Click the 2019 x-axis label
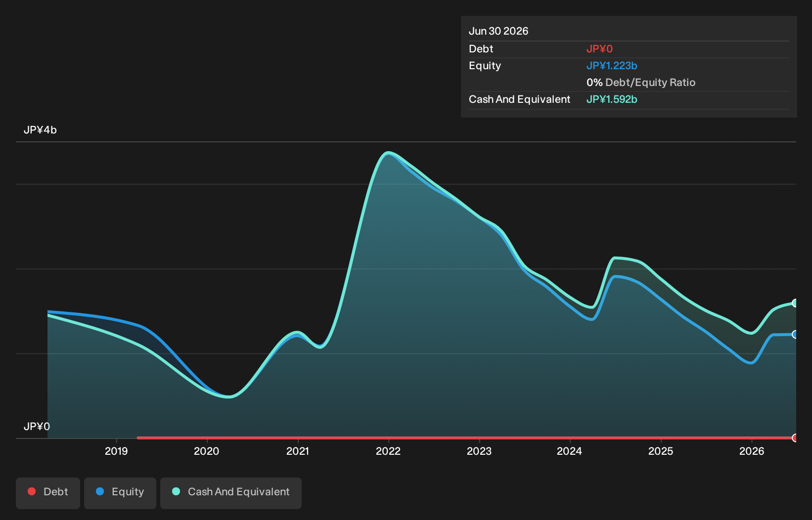This screenshot has height=520, width=812. pos(116,451)
